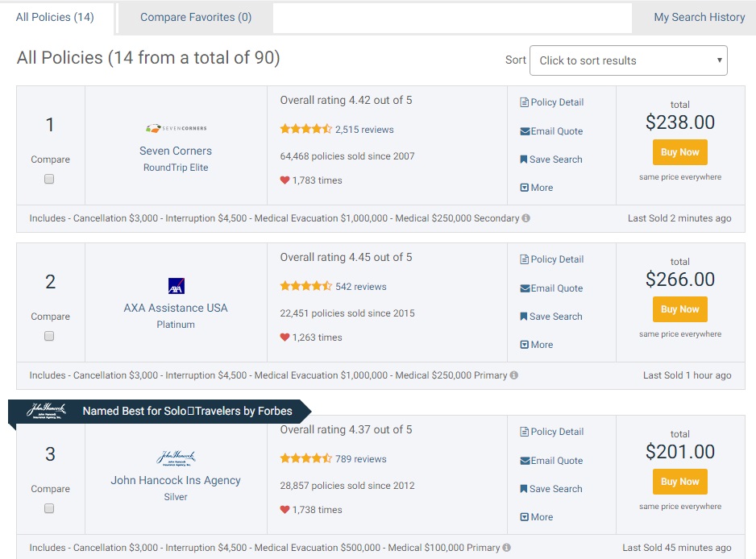The height and width of the screenshot is (559, 756).
Task: Click the heart icon next to 1,783 times
Action: [x=285, y=180]
